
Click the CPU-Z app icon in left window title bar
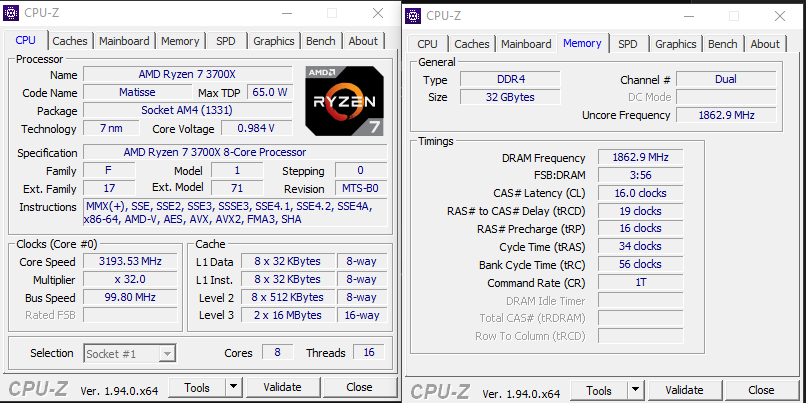click(11, 13)
